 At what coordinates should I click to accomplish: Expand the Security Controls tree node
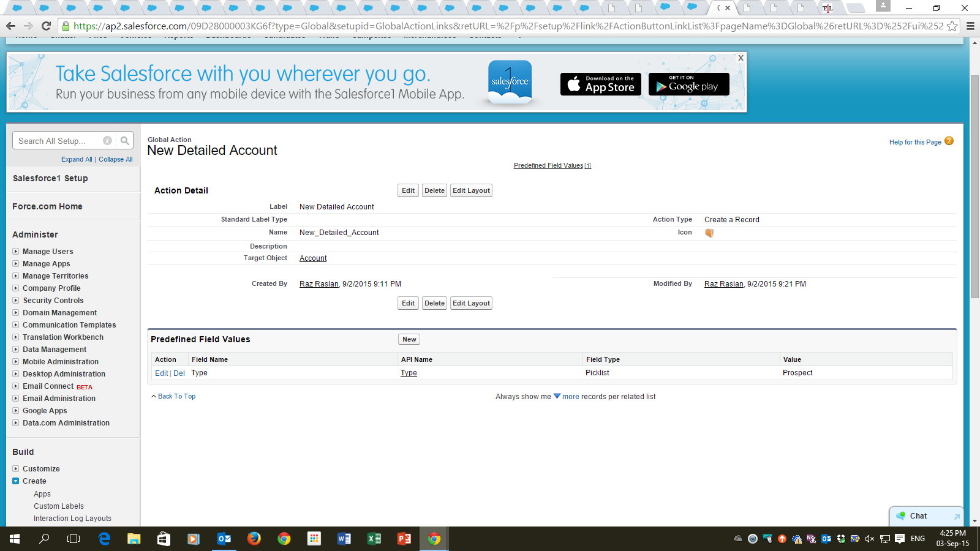click(16, 301)
